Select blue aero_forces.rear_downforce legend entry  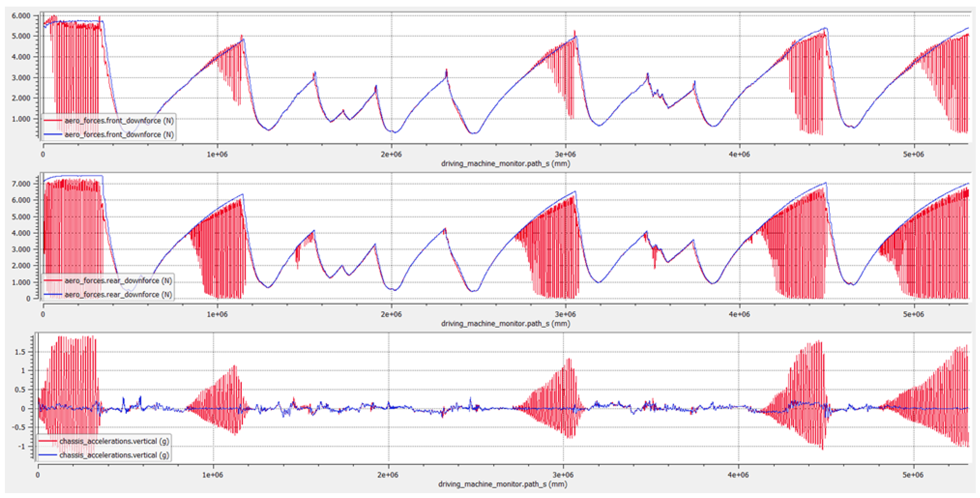(118, 295)
